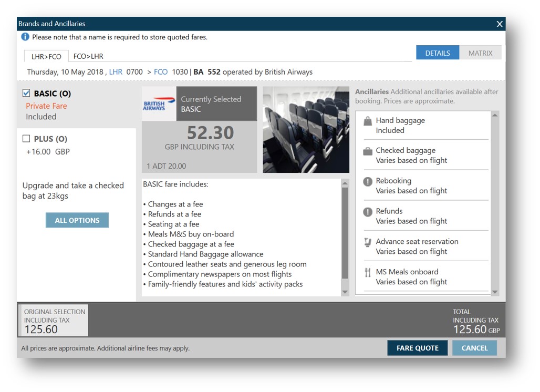Click the Changes at a fee line
540x392 pixels.
(173, 204)
